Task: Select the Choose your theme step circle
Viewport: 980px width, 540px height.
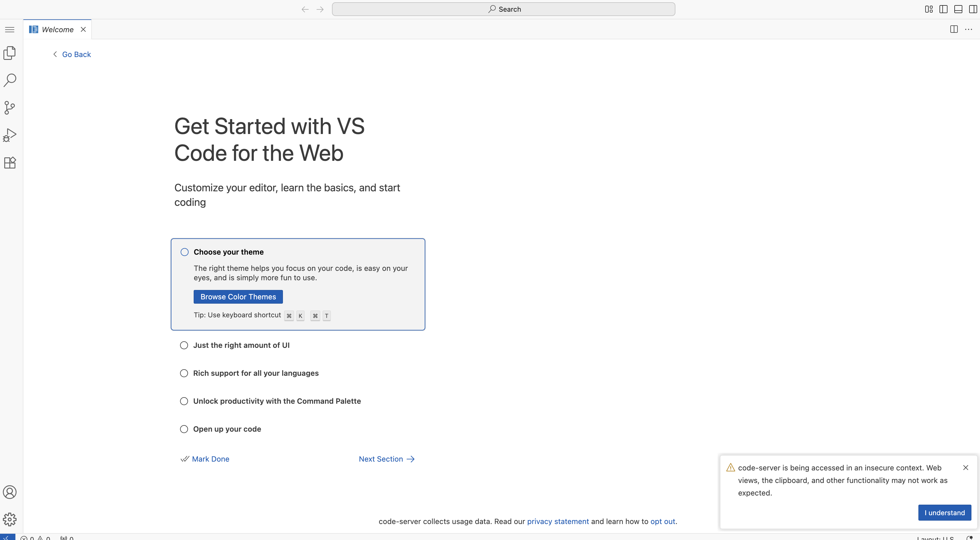Action: (x=185, y=252)
